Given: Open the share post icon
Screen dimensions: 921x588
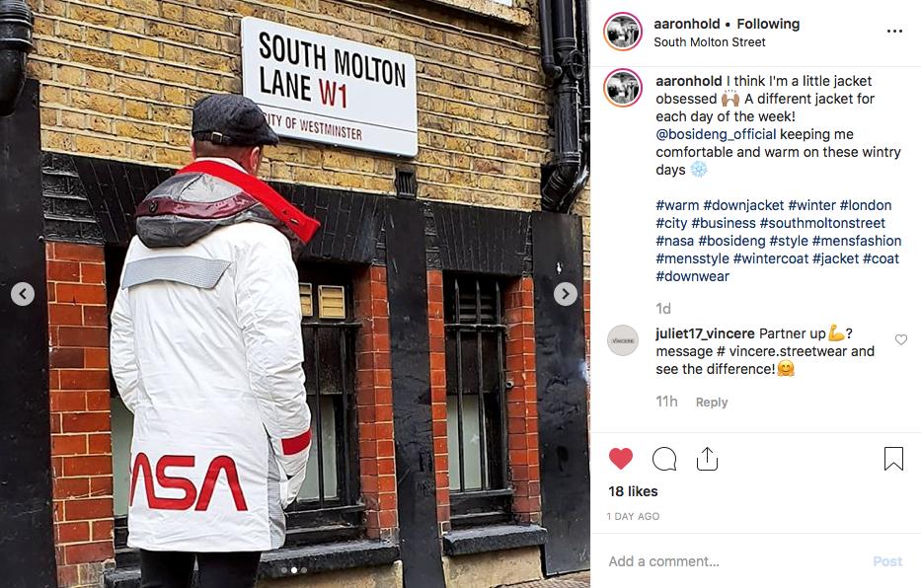Looking at the screenshot, I should pos(707,459).
